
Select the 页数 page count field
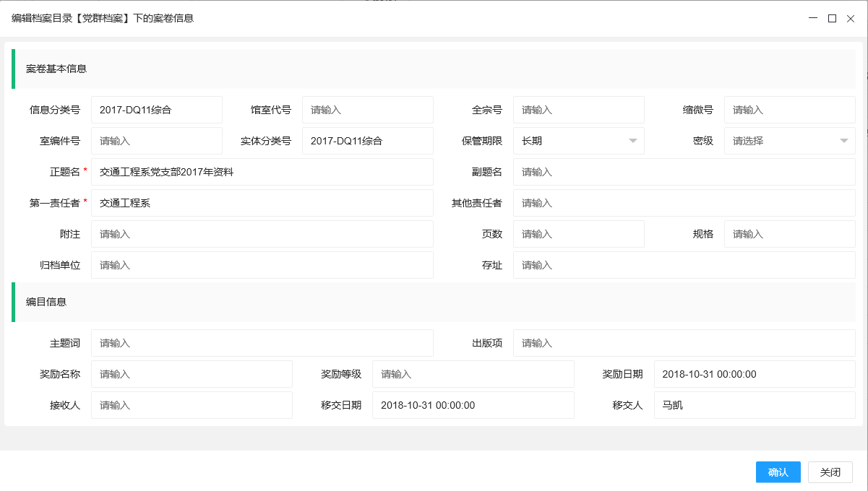click(577, 234)
